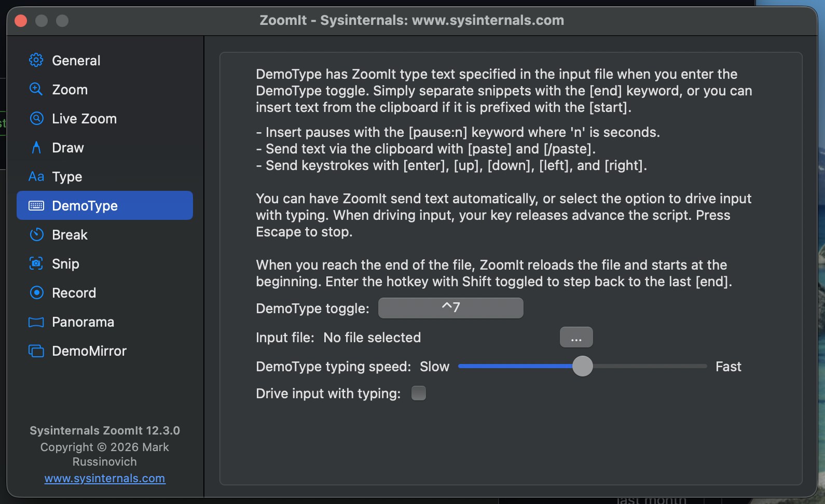Open the www.sysinternals.com link
Viewport: 825px width, 504px height.
click(105, 478)
